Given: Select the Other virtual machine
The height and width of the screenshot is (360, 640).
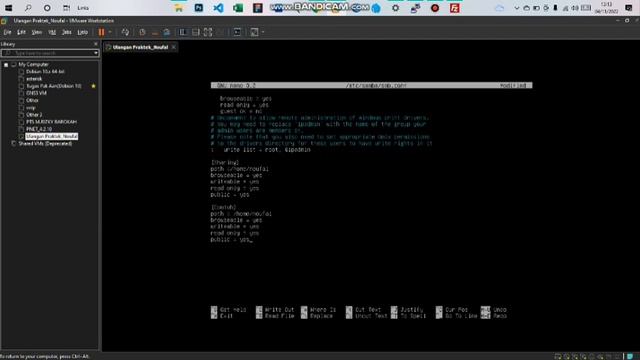Looking at the screenshot, I should (32, 100).
